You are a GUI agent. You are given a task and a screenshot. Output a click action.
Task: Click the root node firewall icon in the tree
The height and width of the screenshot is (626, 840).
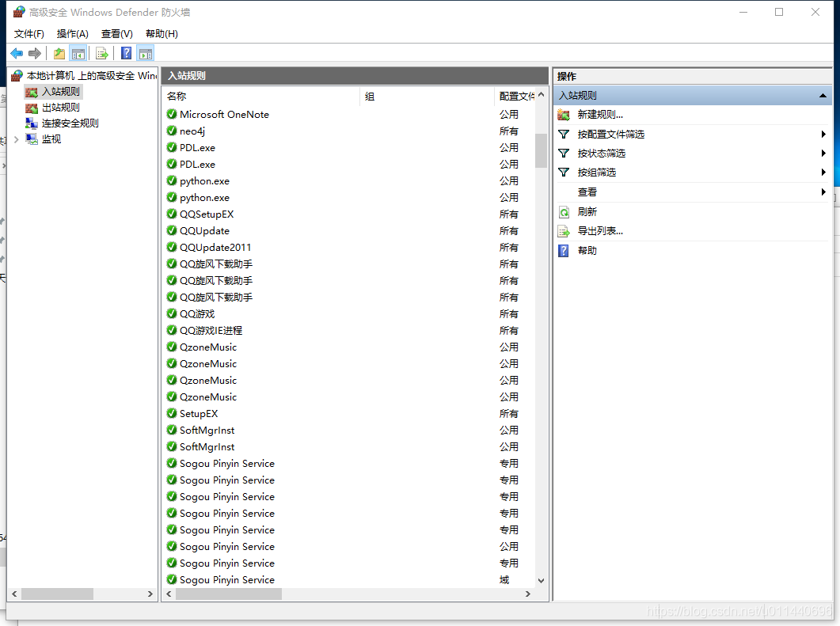pos(17,75)
